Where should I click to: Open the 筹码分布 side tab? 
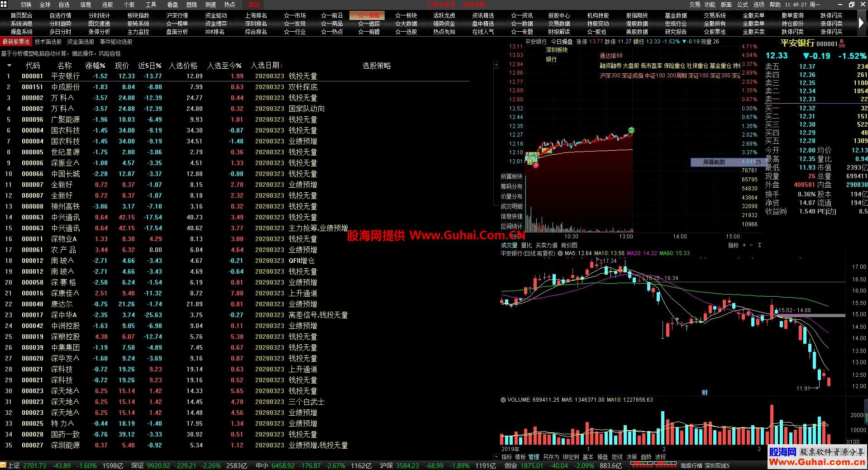(511, 186)
